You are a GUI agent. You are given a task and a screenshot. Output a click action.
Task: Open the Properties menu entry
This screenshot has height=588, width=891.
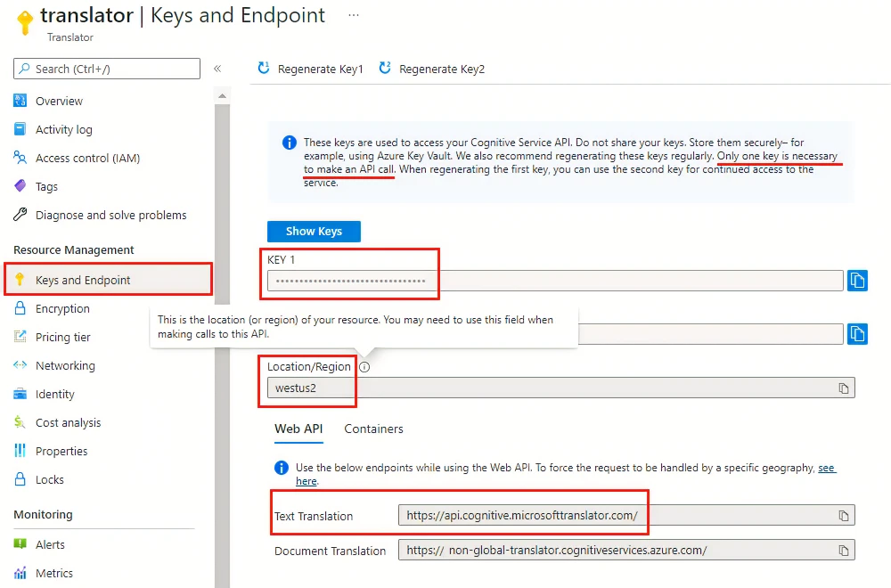[61, 451]
